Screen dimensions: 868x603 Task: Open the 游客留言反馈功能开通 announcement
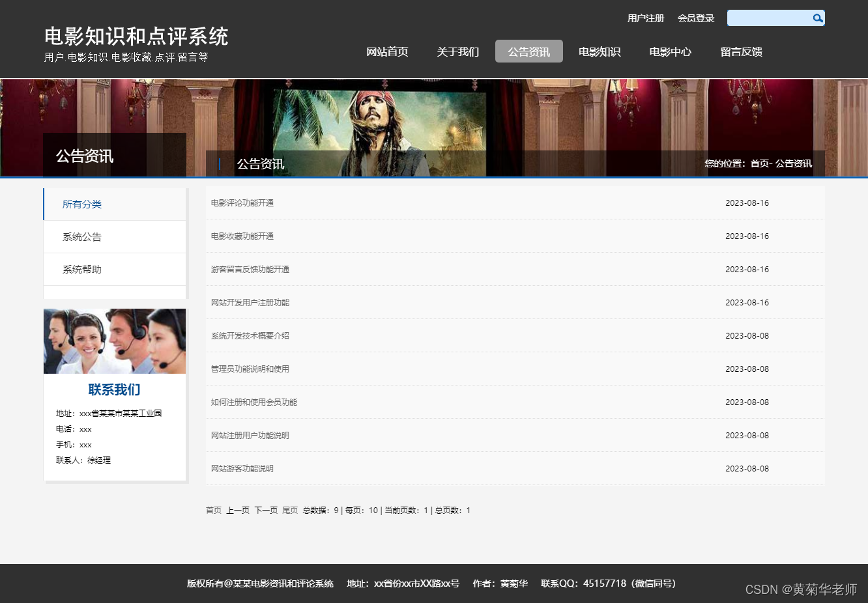[x=250, y=269]
